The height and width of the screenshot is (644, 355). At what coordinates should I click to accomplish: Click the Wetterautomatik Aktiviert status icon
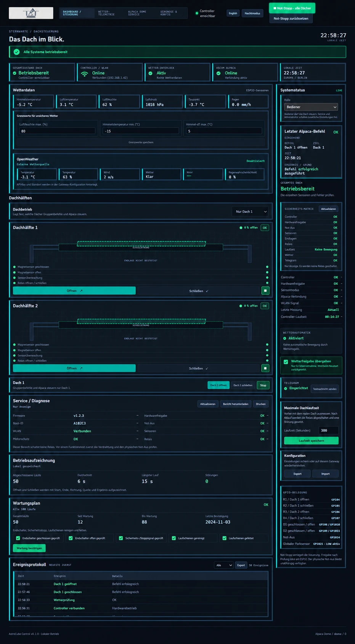point(284,338)
